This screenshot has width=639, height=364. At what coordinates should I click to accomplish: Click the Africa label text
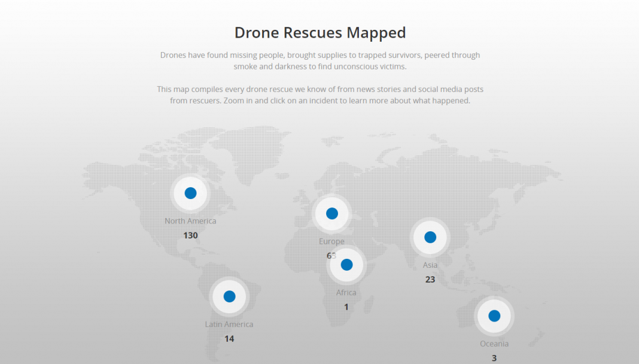tap(346, 292)
